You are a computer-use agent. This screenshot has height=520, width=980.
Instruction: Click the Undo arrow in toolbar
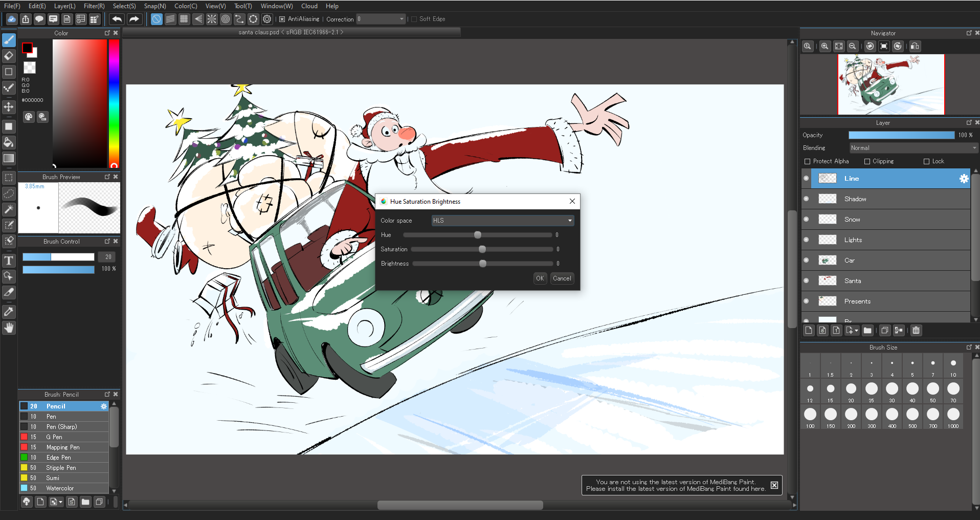(117, 19)
